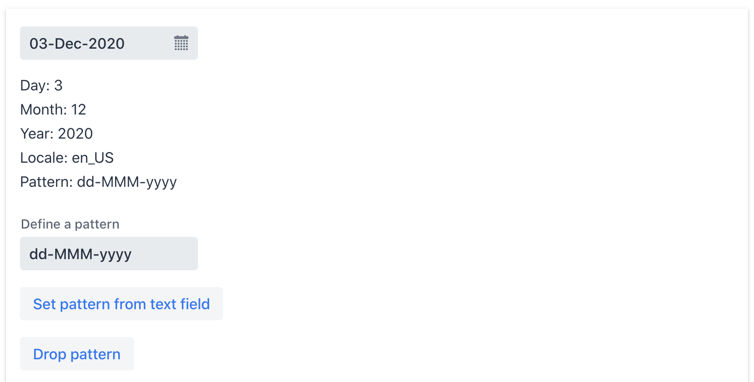Click the Define a pattern label
Screen dimensions: 754x382
point(70,224)
